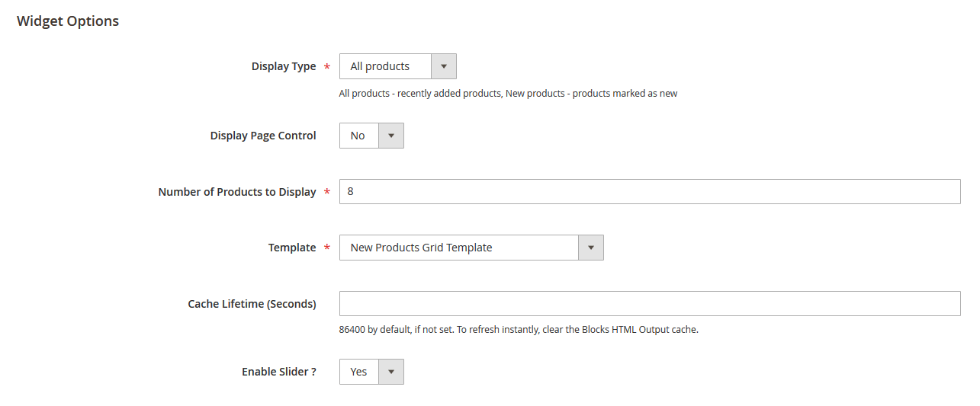Toggle Enable Slider 'Yes' value
The width and height of the screenshot is (980, 406).
pyautogui.click(x=359, y=372)
